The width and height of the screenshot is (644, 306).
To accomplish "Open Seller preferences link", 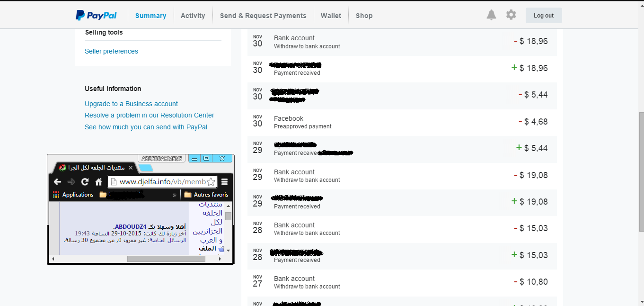I will pos(111,51).
